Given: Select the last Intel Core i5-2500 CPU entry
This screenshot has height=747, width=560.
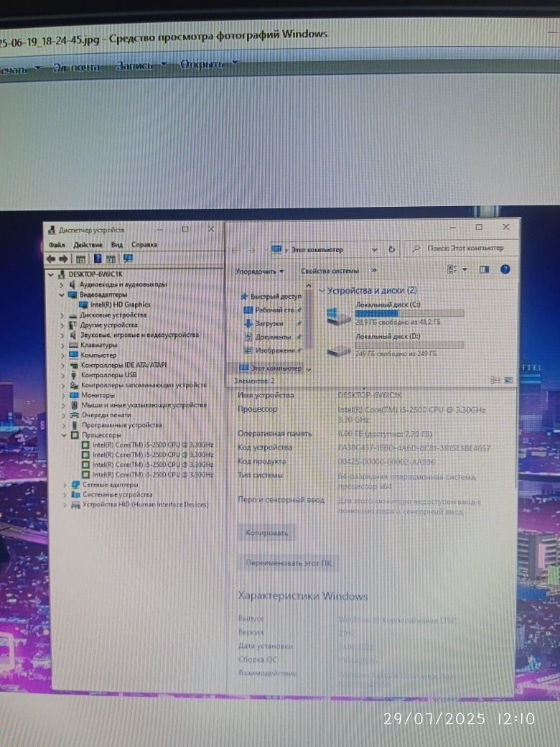Looking at the screenshot, I should 153,475.
